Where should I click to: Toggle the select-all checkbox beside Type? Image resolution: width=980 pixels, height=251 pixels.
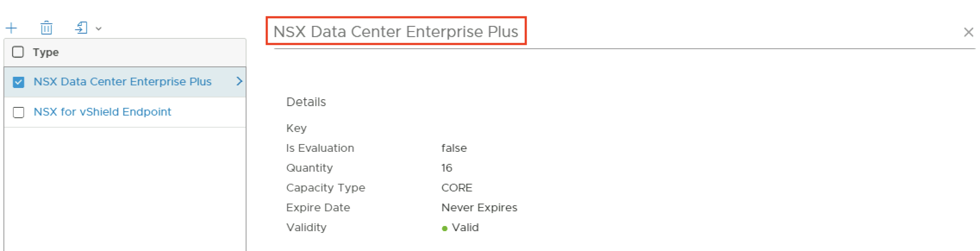click(x=18, y=52)
